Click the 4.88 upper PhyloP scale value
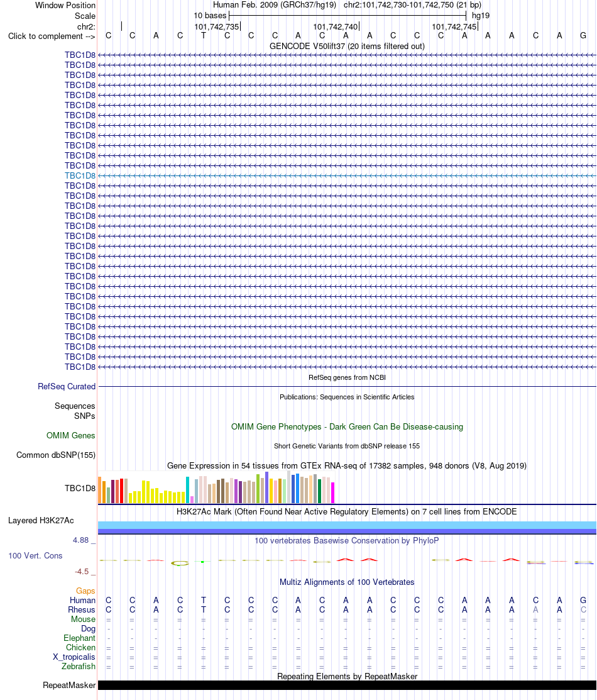 tap(81, 540)
